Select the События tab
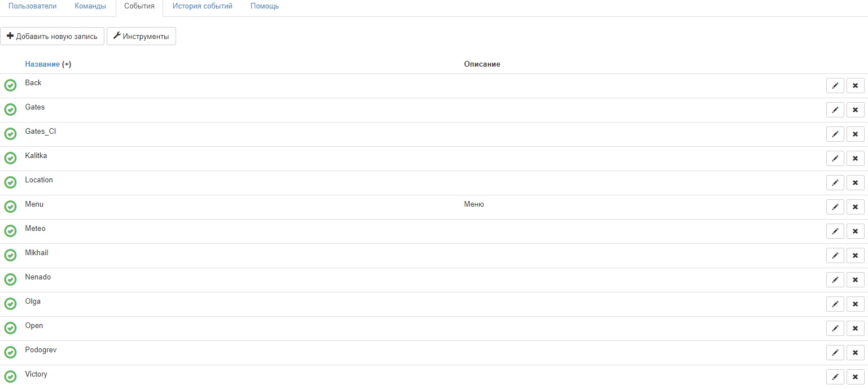 139,6
